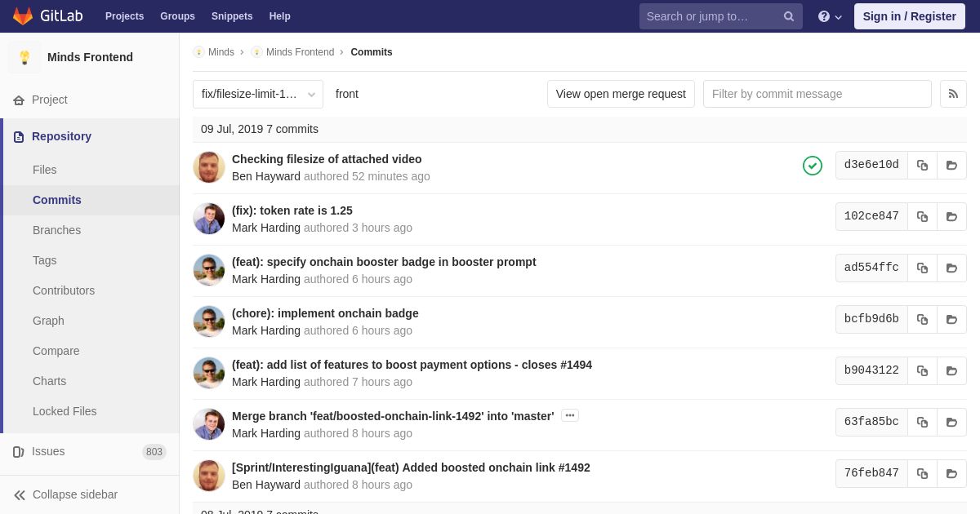Viewport: 980px width, 514px height.
Task: Open commit 'Checking filesize of attached video'
Action: coord(327,159)
